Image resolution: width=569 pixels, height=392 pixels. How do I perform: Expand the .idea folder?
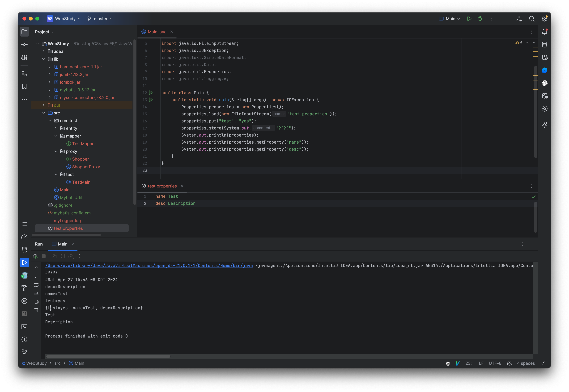coord(43,51)
